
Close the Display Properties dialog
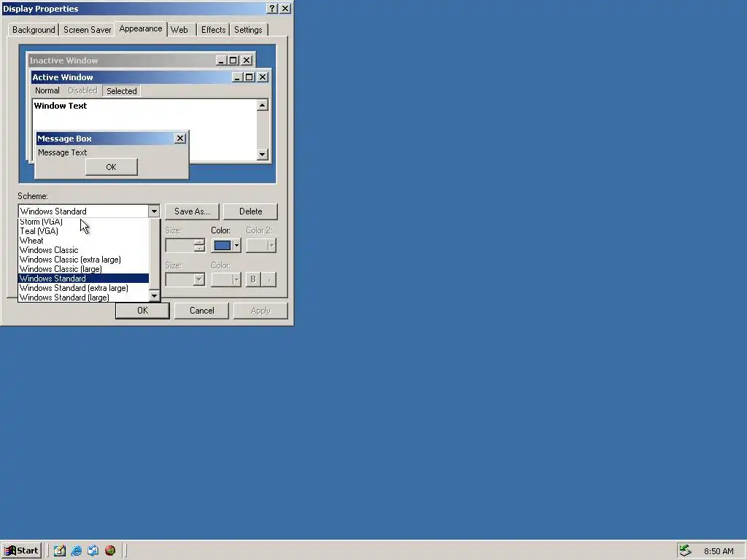(285, 9)
